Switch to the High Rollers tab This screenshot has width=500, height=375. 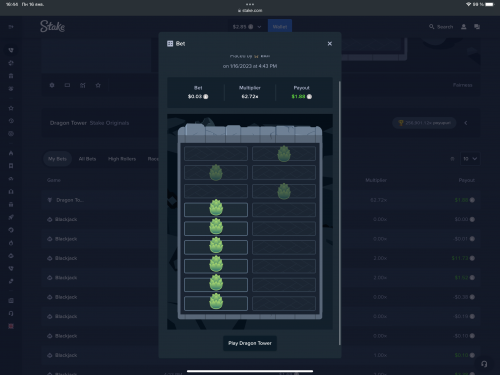coord(122,159)
